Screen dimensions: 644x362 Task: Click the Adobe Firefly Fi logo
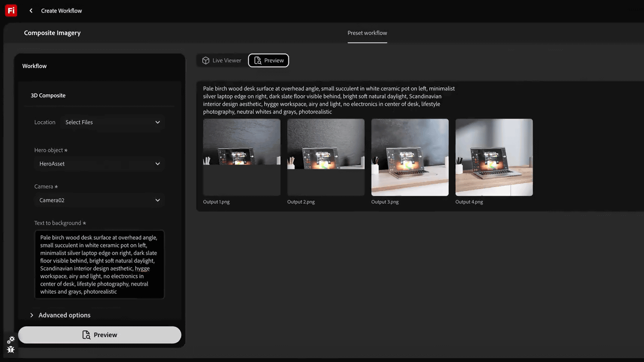(x=11, y=11)
